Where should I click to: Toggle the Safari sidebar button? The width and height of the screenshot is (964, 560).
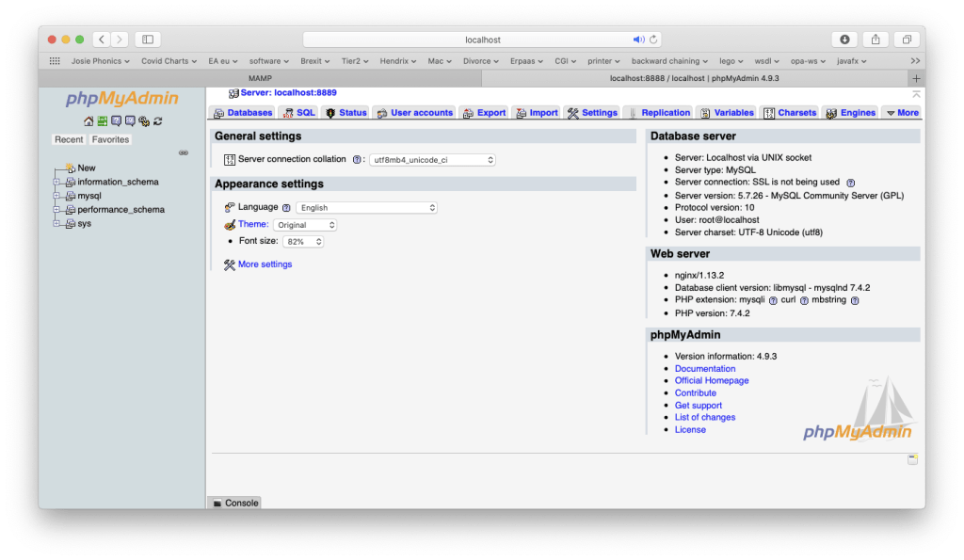point(148,40)
